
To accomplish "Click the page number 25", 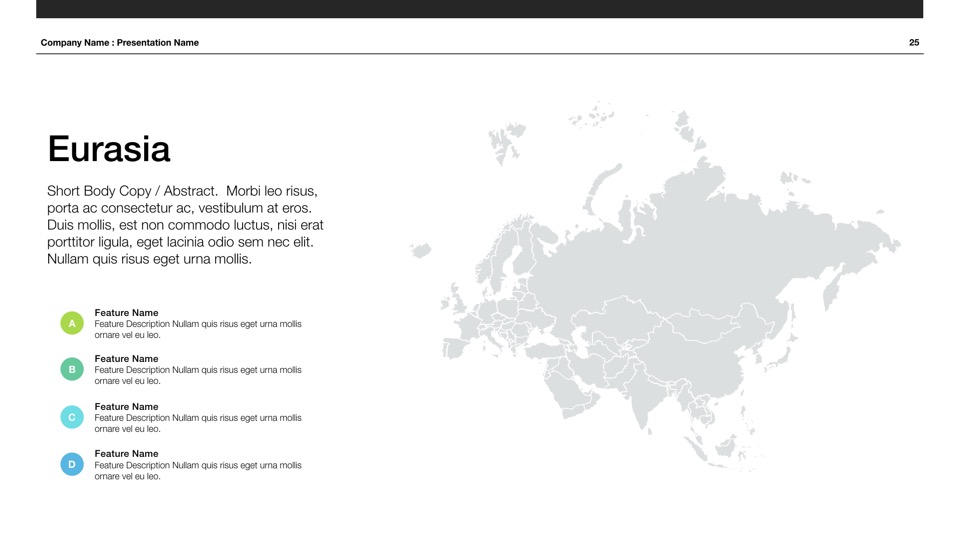I will click(914, 43).
